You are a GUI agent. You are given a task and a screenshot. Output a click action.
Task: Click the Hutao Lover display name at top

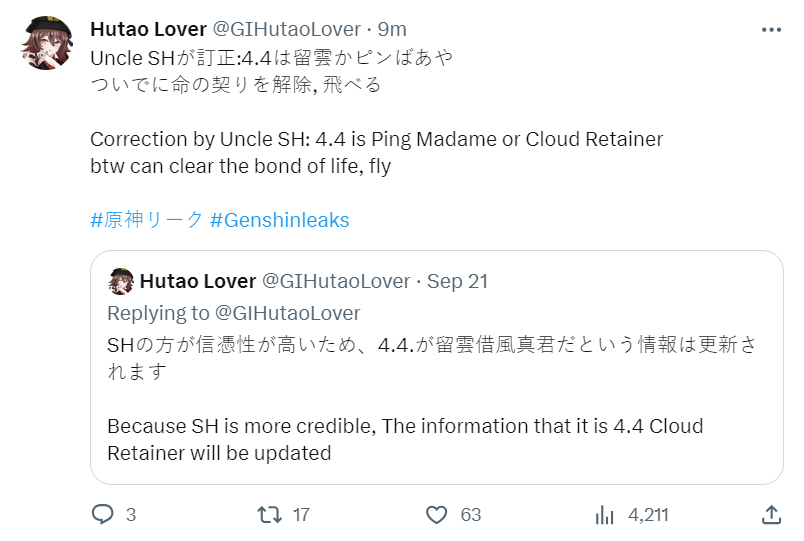(x=148, y=29)
